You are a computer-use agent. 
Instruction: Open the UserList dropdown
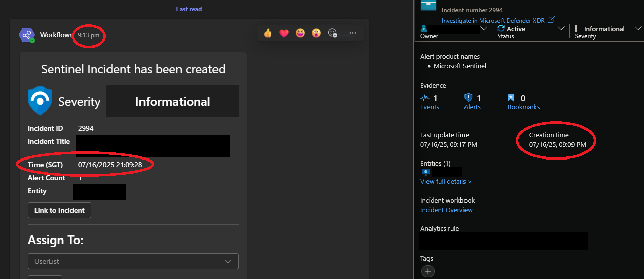click(133, 261)
